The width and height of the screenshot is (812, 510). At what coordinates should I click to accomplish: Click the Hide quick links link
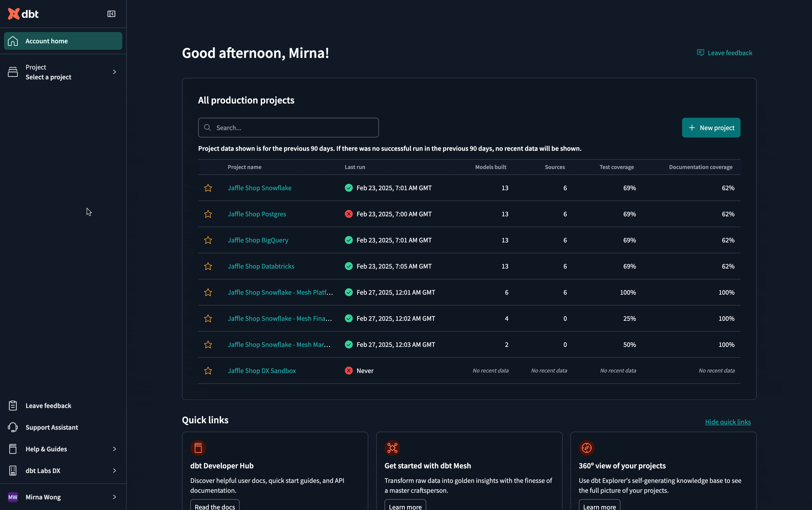728,422
